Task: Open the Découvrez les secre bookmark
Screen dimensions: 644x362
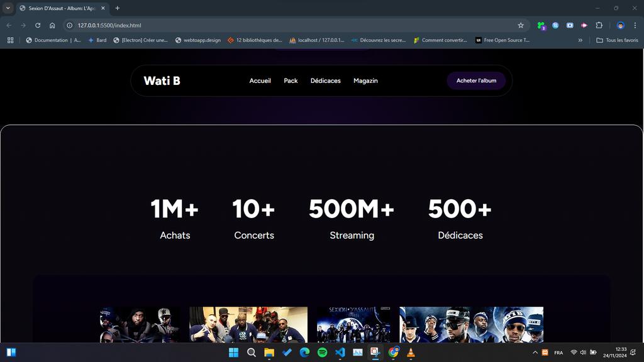Action: coord(379,40)
